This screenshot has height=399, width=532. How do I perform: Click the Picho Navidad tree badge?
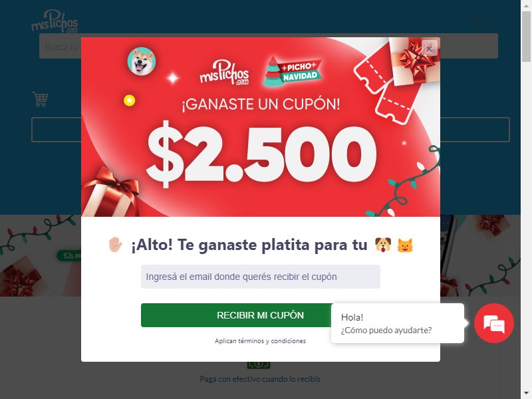coord(292,71)
